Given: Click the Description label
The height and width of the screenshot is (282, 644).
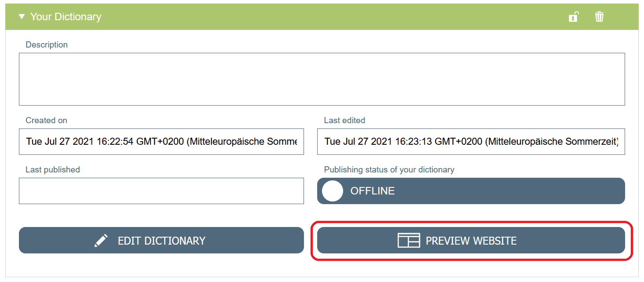Looking at the screenshot, I should pyautogui.click(x=47, y=45).
